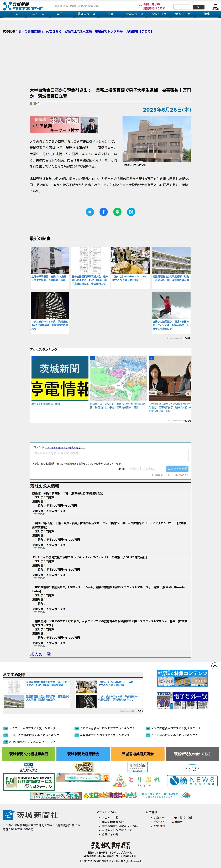Click the 茨城新聞社 footer logo
221x868 pixels.
pos(30,815)
